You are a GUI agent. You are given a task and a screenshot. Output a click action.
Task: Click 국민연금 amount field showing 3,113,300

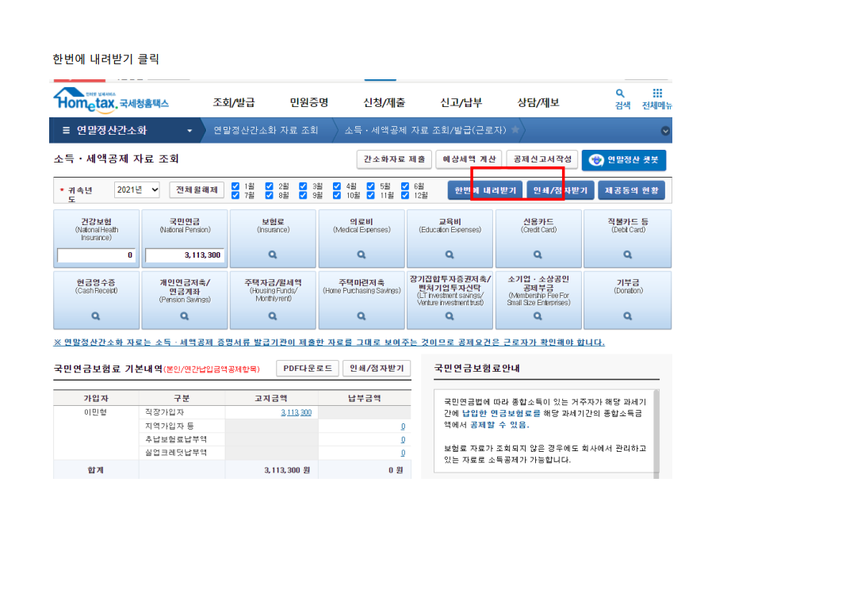(185, 255)
